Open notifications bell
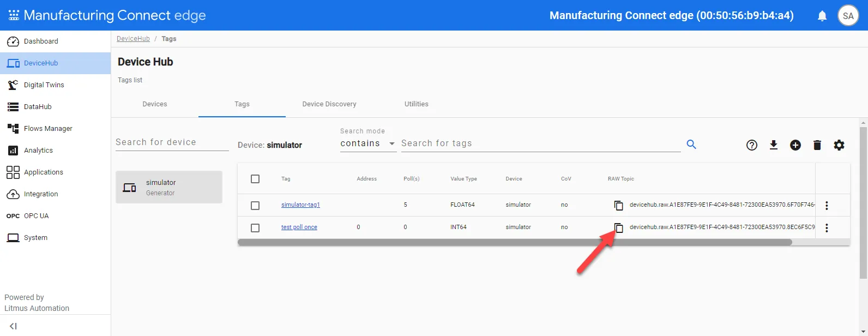The width and height of the screenshot is (868, 336). tap(822, 16)
